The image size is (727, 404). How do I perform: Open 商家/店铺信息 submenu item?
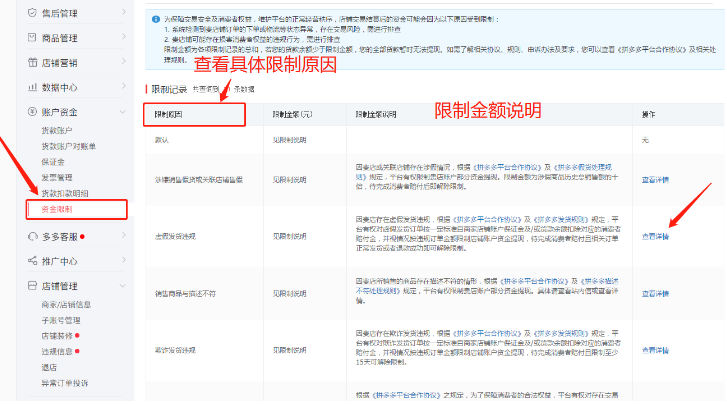66,305
